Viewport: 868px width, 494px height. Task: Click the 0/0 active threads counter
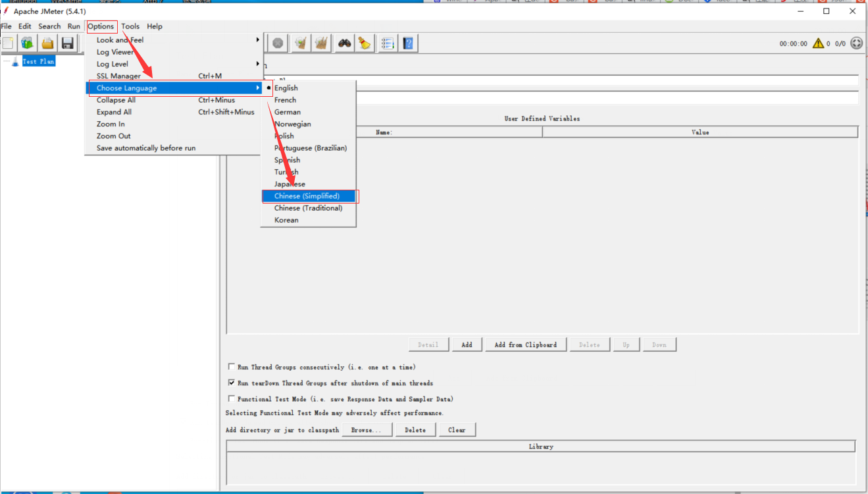click(840, 44)
